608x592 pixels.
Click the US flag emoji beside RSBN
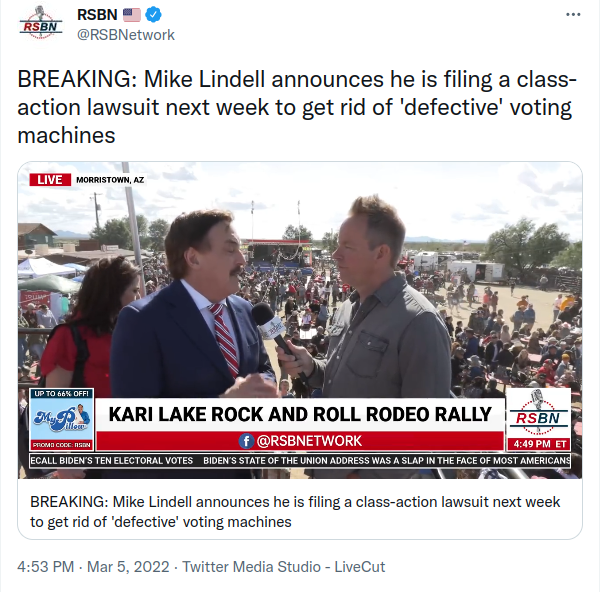point(131,15)
